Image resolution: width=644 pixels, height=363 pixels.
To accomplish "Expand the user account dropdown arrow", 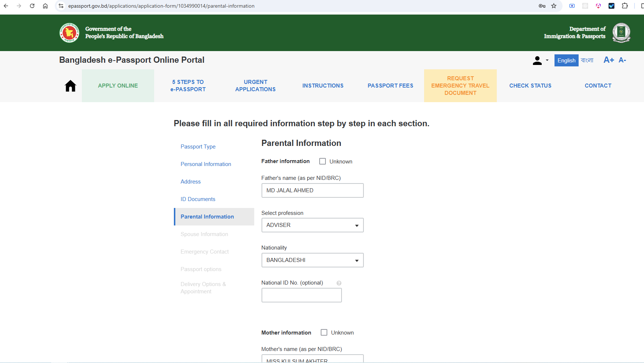I will [x=547, y=61].
